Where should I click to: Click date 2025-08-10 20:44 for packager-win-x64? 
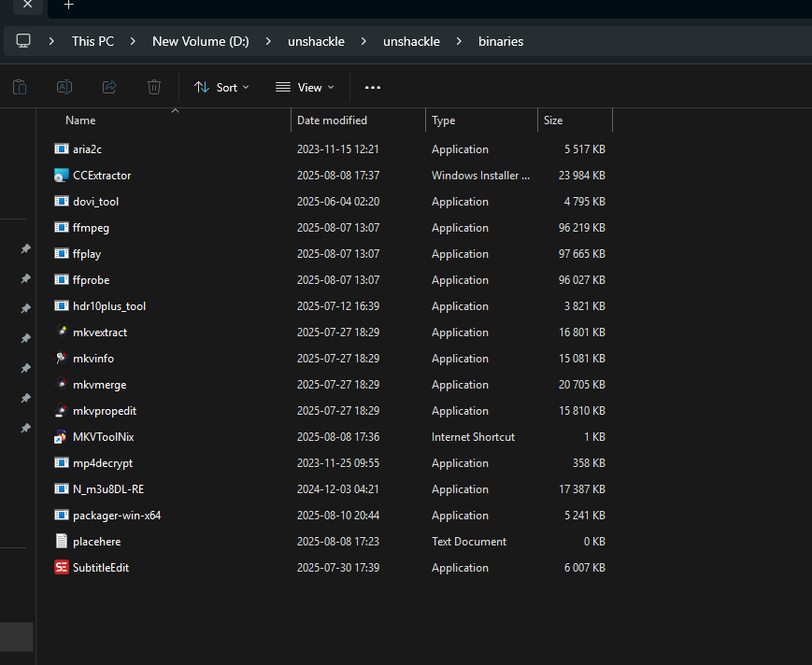[x=337, y=515]
